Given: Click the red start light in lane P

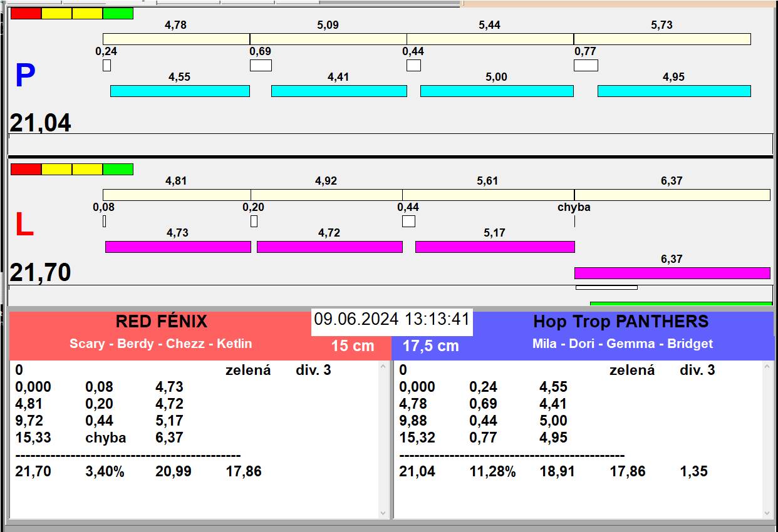Looking at the screenshot, I should click(x=26, y=13).
